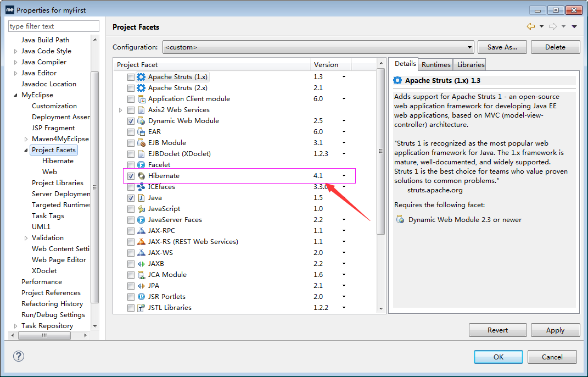Open the Dynamic Web Module version dropdown

point(344,121)
